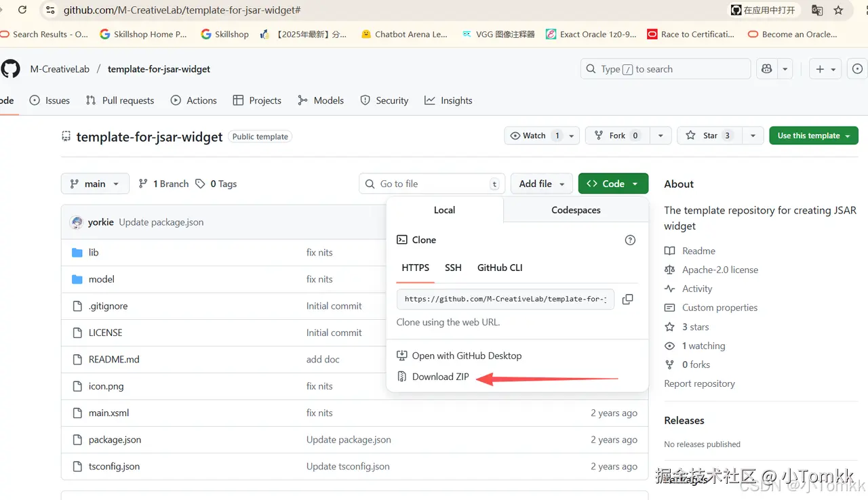The image size is (868, 500).
Task: Open the Security tab
Action: (384, 100)
